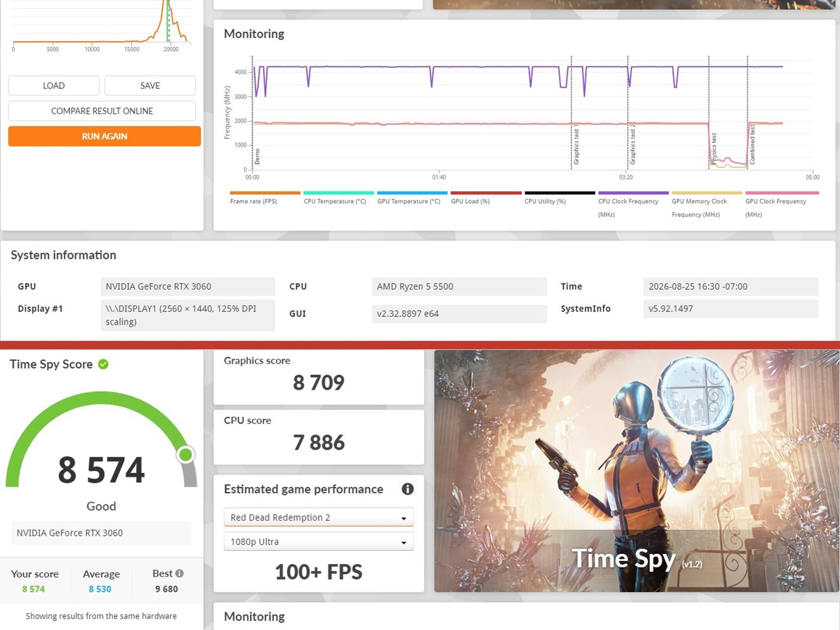
Task: Click the info icon next to Best
Action: [179, 573]
